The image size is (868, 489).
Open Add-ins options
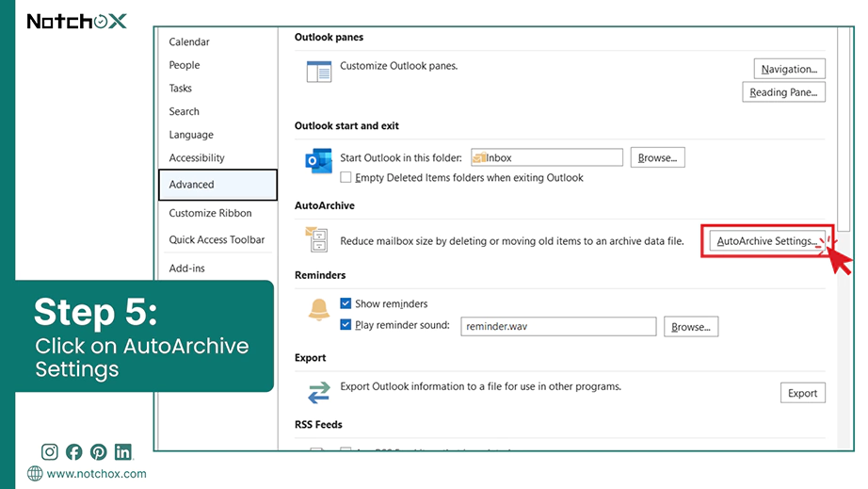click(x=187, y=268)
